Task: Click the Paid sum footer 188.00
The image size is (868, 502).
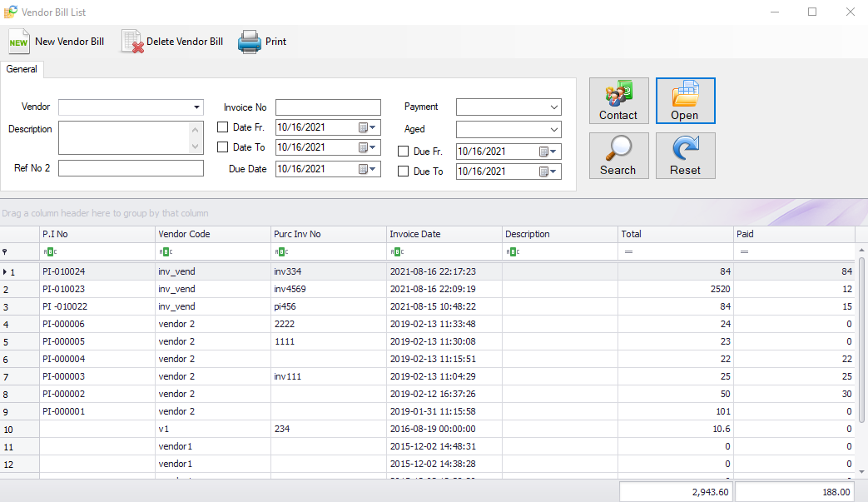Action: tap(795, 492)
